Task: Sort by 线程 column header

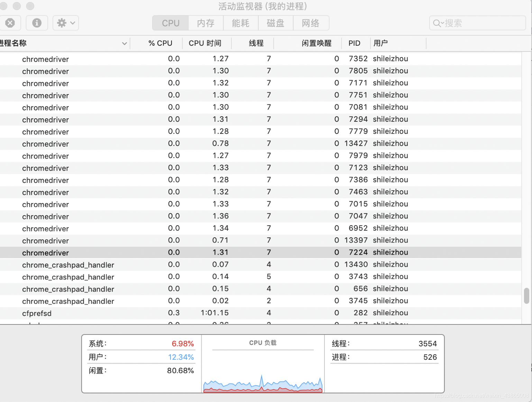Action: point(256,43)
